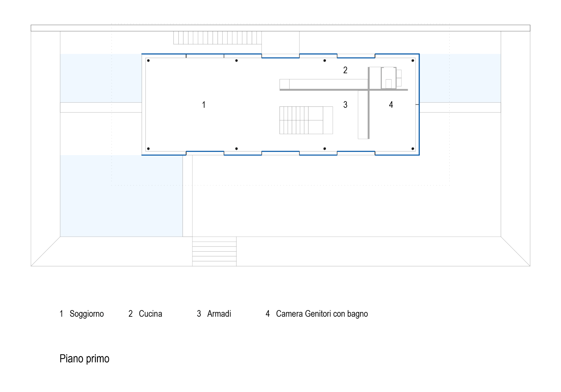
Task: Click the exterior staircase at the top
Action: pos(217,38)
